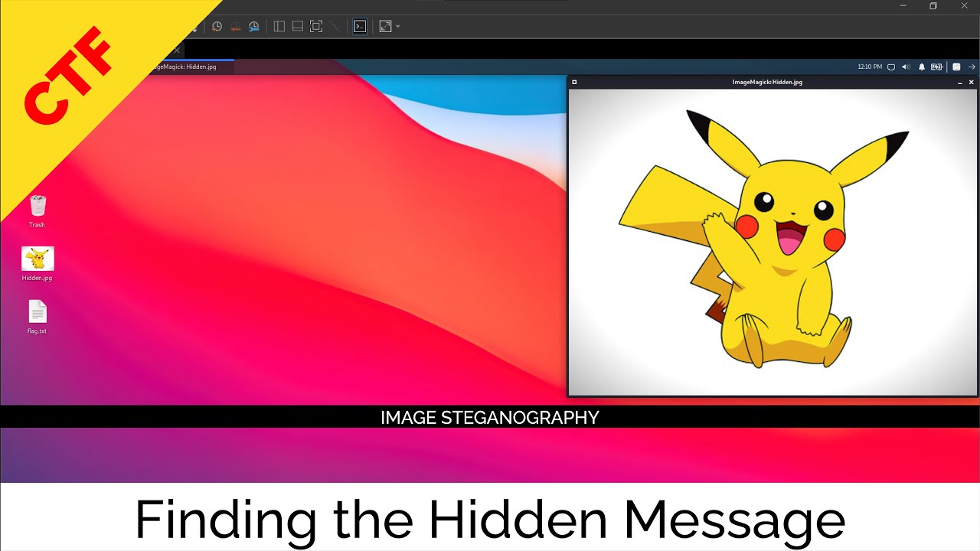This screenshot has height=551, width=980.
Task: Enter full screen mode icon
Action: point(316,26)
